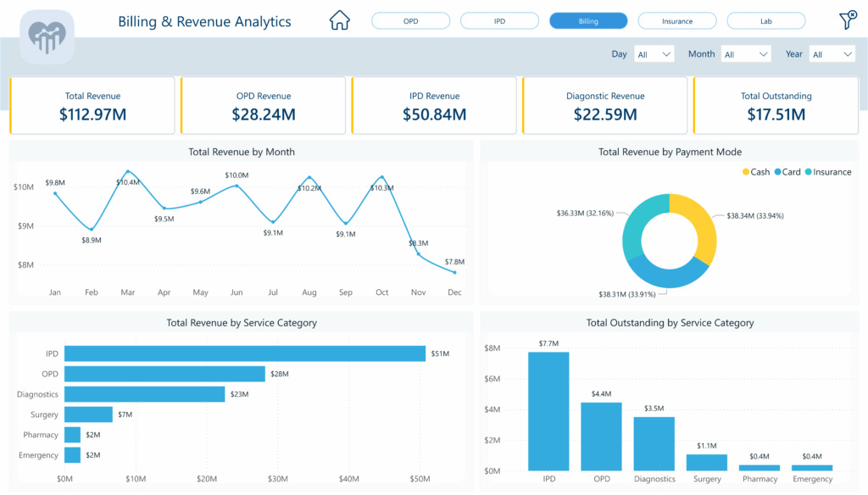
Task: Click the Insurance navigation button
Action: [677, 20]
